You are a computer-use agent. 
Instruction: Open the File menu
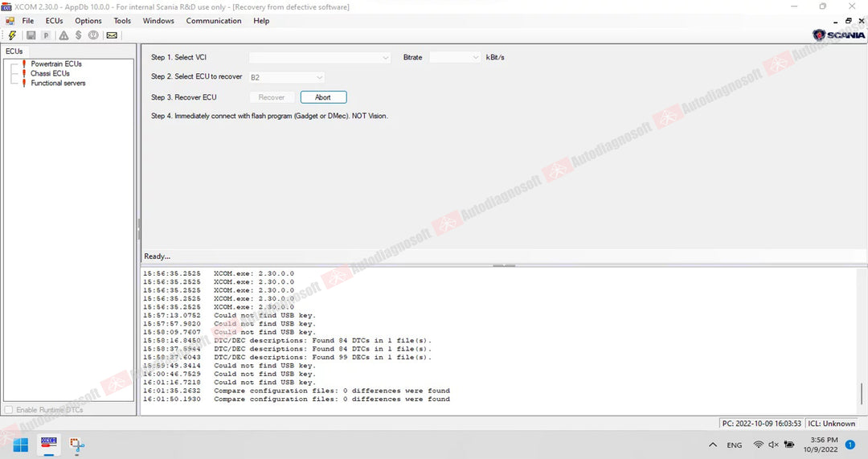[x=27, y=21]
